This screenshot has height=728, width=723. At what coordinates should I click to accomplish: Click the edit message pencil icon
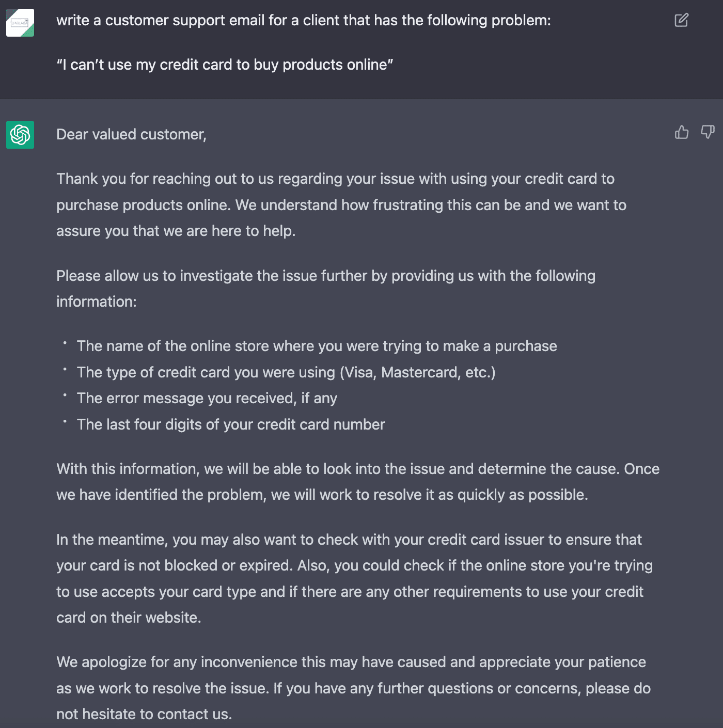(x=681, y=20)
